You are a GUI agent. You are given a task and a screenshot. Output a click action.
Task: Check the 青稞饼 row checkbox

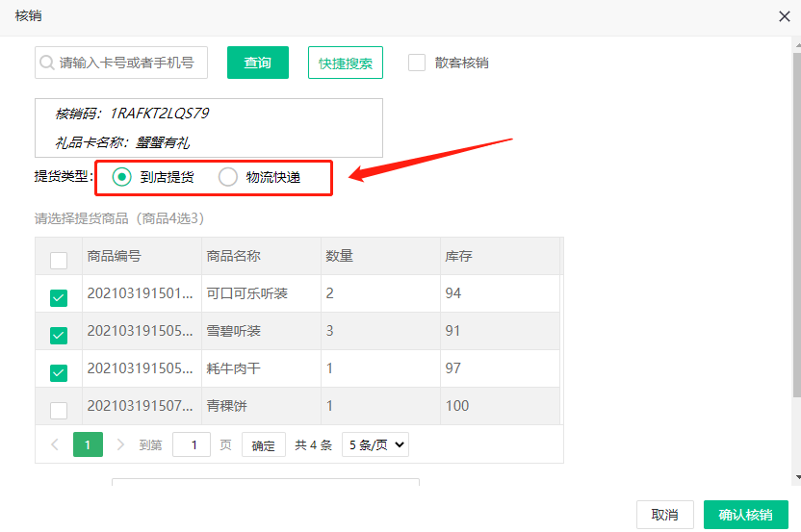59,410
